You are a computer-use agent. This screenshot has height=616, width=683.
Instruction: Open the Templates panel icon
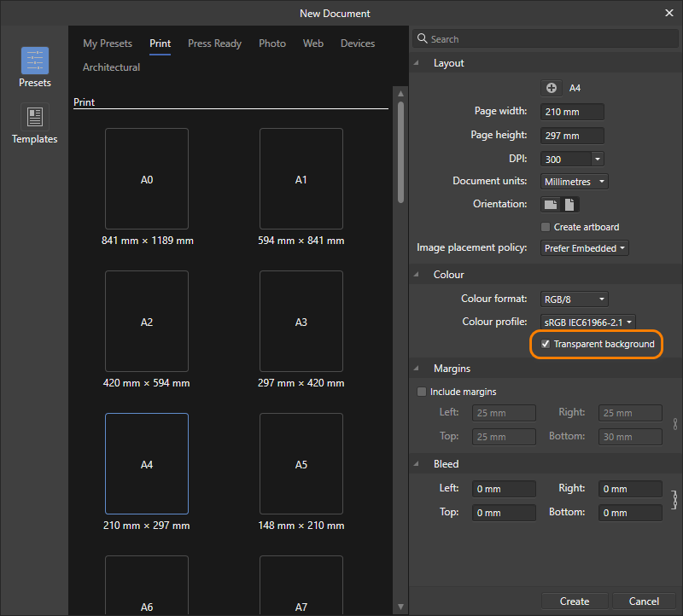[34, 117]
